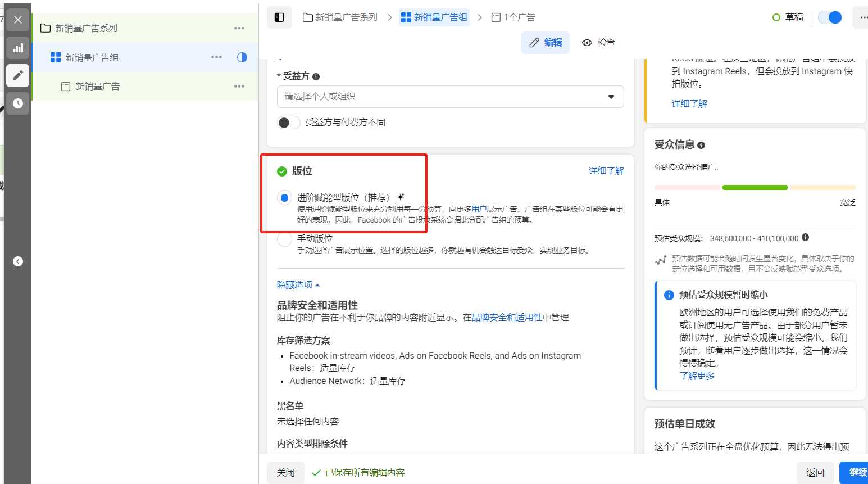Click the green check icon beside 版位
The image size is (868, 484).
[282, 171]
